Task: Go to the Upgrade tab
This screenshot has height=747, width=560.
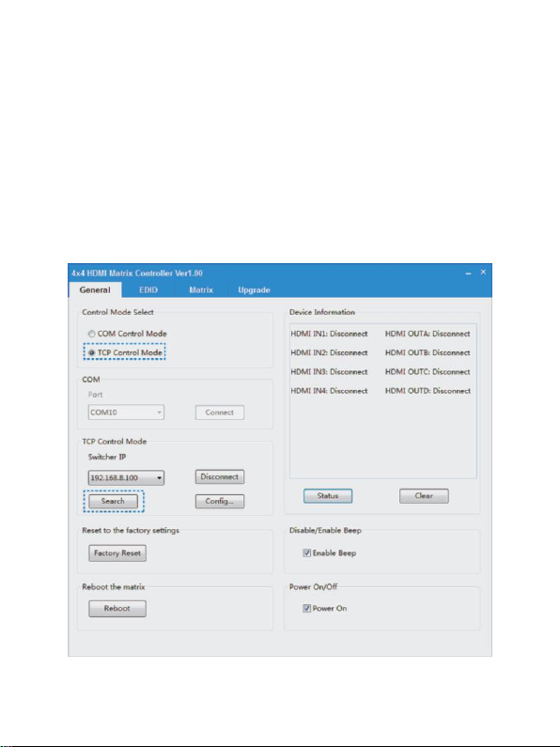Action: [254, 290]
